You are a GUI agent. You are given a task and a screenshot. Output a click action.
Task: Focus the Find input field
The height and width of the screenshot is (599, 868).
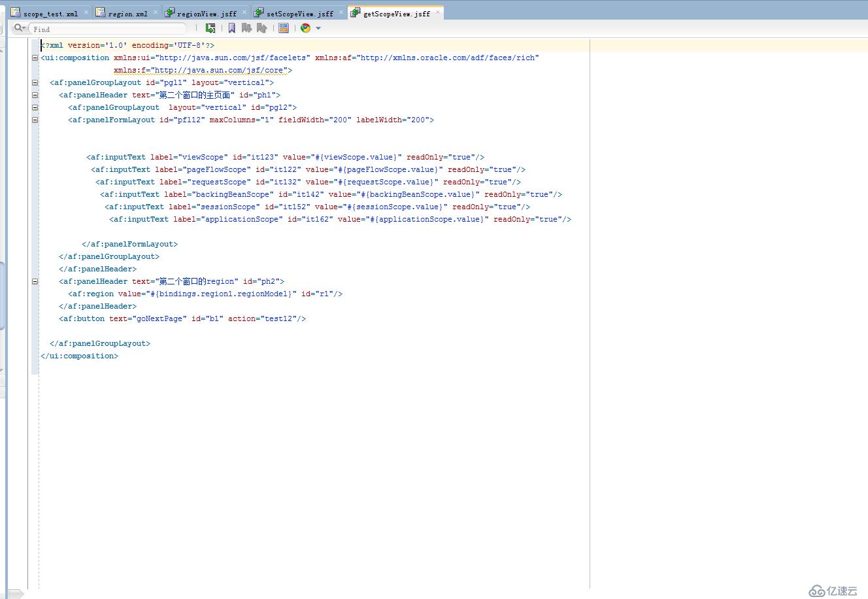pos(108,29)
